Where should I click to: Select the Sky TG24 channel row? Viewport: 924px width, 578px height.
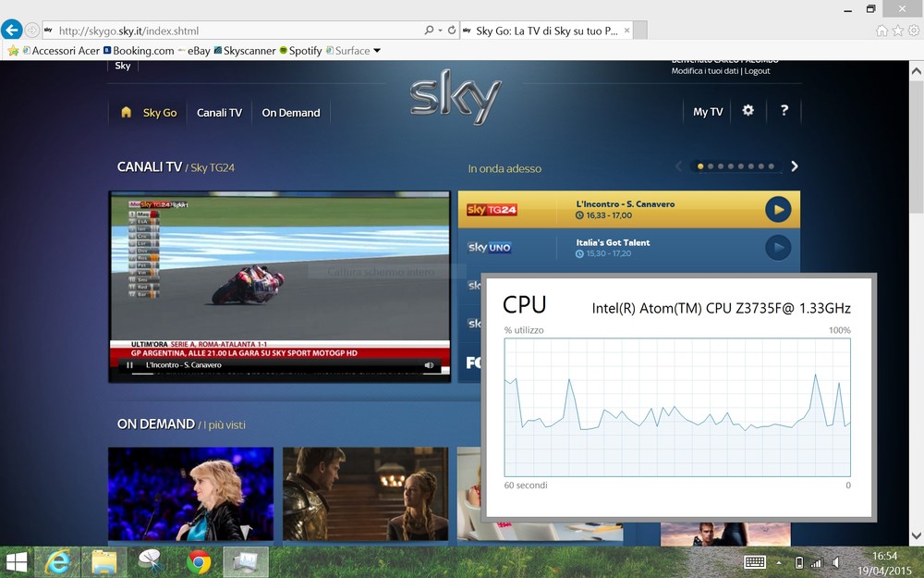628,209
